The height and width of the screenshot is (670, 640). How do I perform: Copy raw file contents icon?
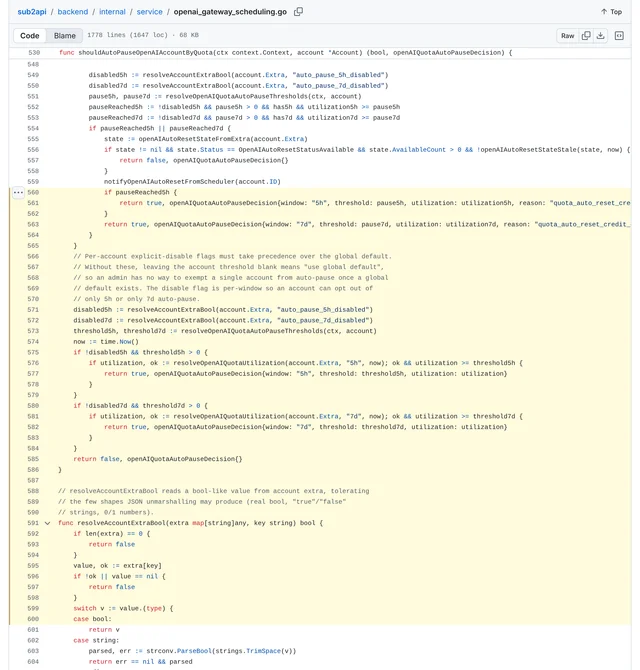click(586, 35)
